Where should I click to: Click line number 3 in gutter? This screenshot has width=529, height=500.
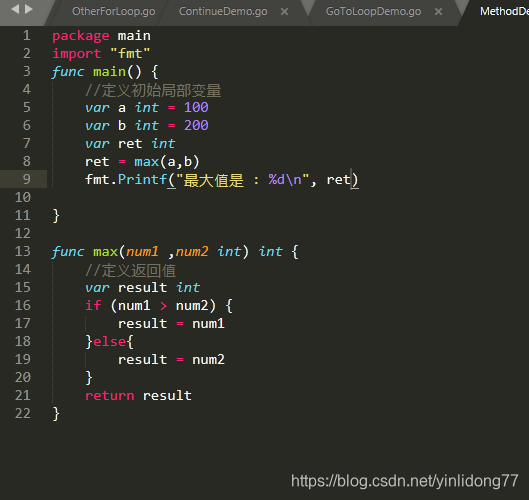point(27,72)
